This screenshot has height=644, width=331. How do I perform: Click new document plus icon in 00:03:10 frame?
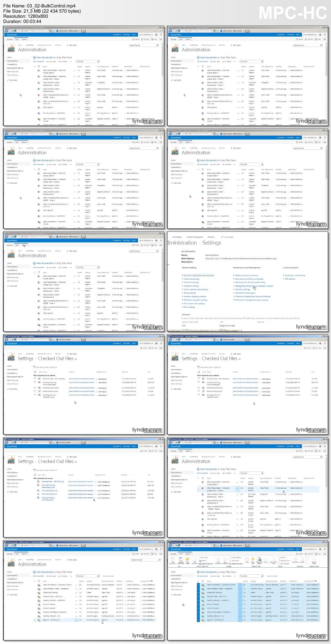34,572
